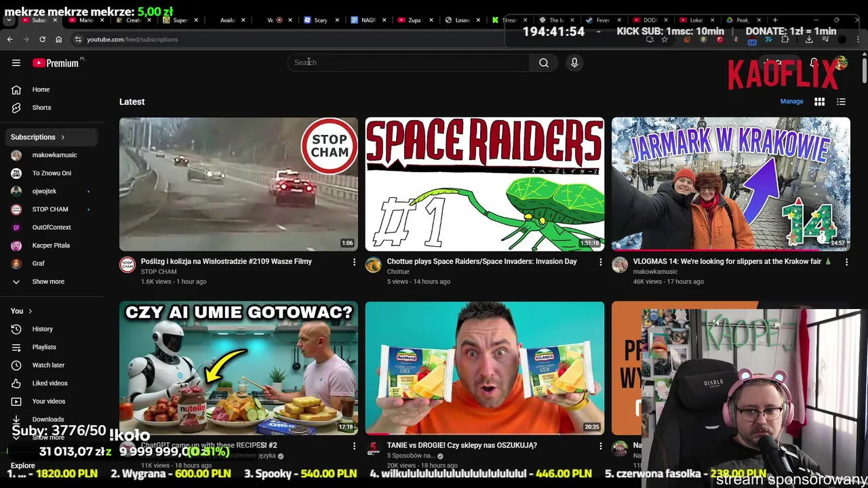This screenshot has width=868, height=488.
Task: Open a new browser tab with plus
Action: [x=775, y=20]
